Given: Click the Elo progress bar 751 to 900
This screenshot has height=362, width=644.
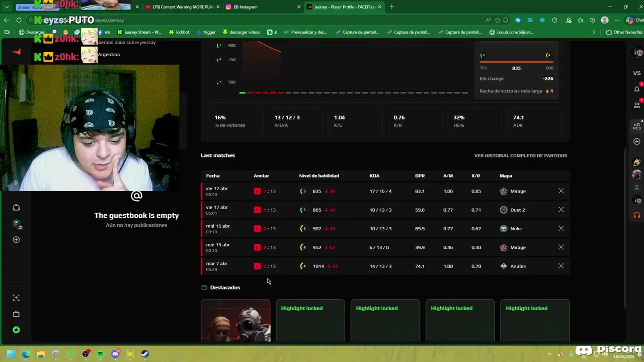Looking at the screenshot, I should [516, 62].
